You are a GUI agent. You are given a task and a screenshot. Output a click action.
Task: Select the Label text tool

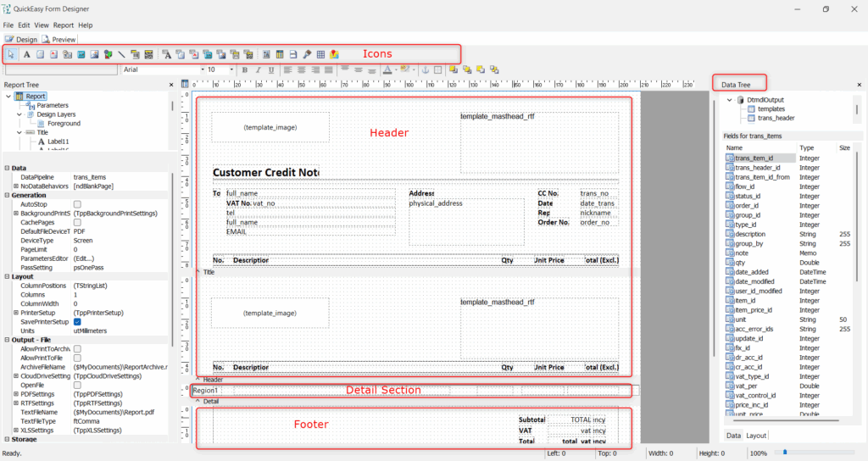(x=26, y=54)
